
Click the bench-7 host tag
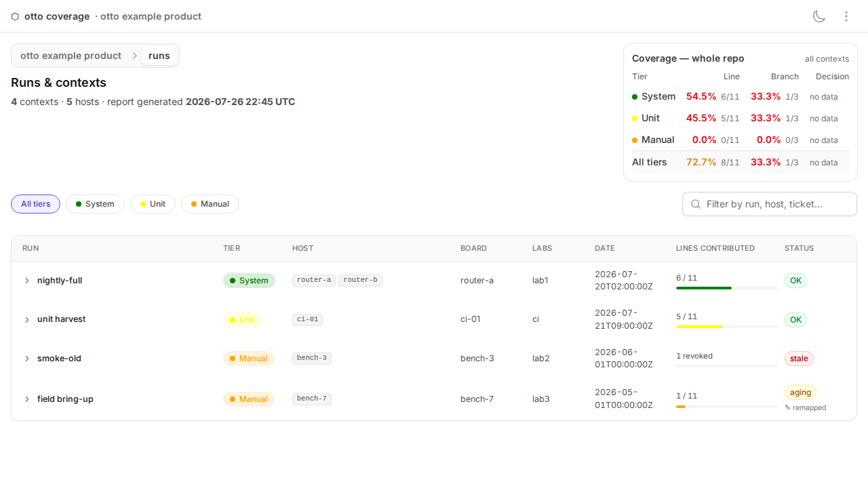312,399
